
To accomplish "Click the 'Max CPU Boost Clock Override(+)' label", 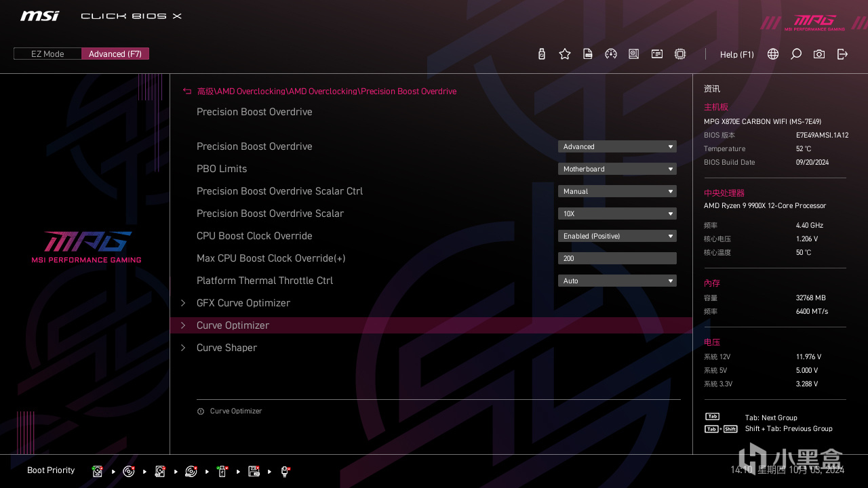I will pos(271,258).
